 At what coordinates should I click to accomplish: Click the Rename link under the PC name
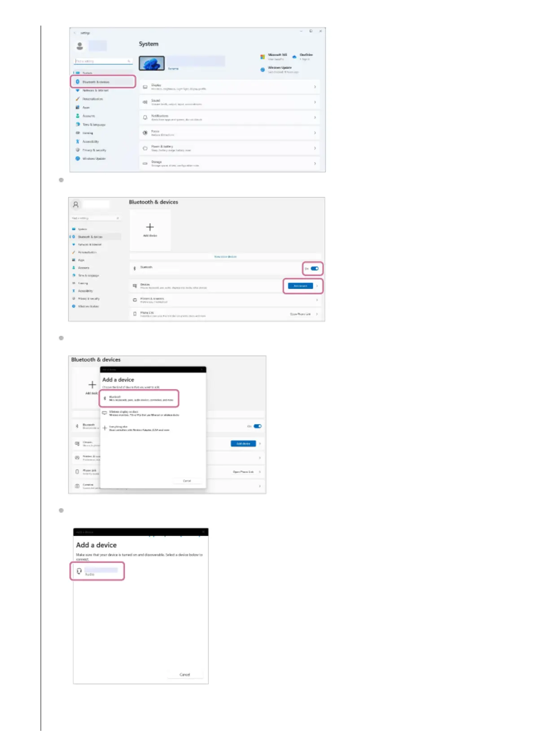click(x=173, y=69)
